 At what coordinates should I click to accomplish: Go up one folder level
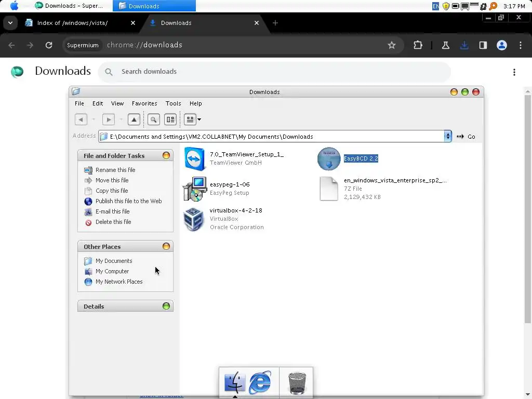tap(134, 119)
